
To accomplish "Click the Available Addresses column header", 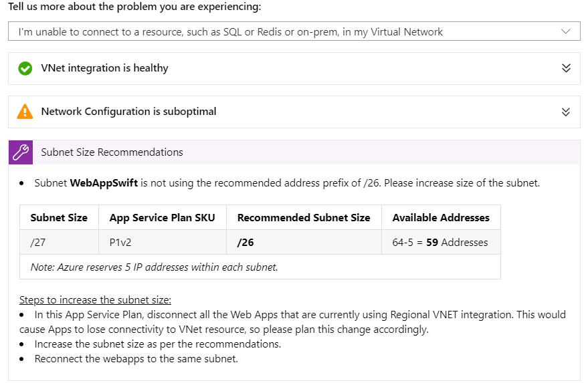I will click(441, 218).
